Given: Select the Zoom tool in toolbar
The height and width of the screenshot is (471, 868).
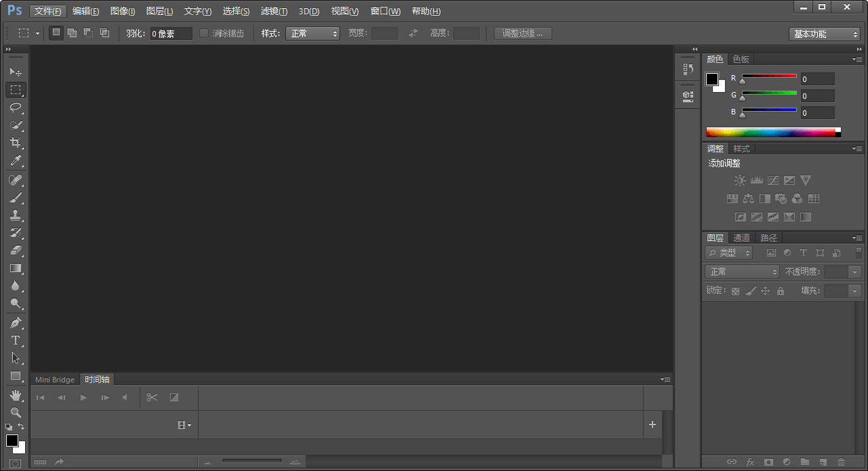Looking at the screenshot, I should tap(16, 413).
